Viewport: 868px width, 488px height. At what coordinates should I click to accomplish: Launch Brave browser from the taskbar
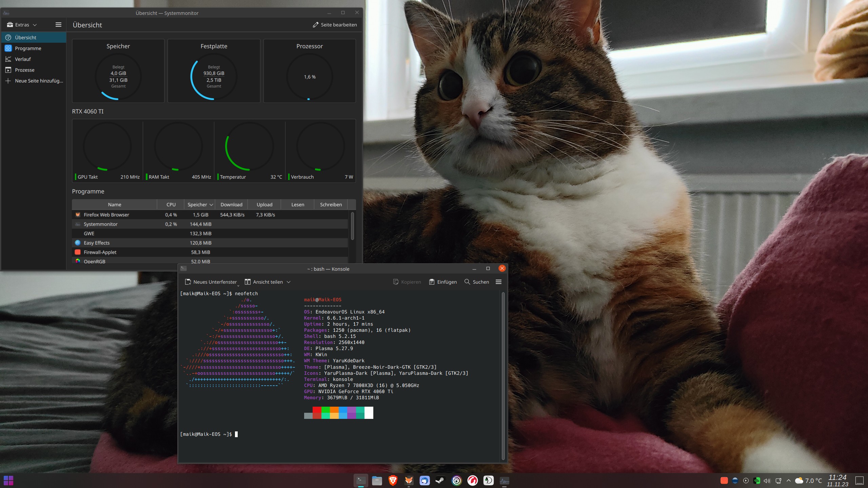pos(393,481)
